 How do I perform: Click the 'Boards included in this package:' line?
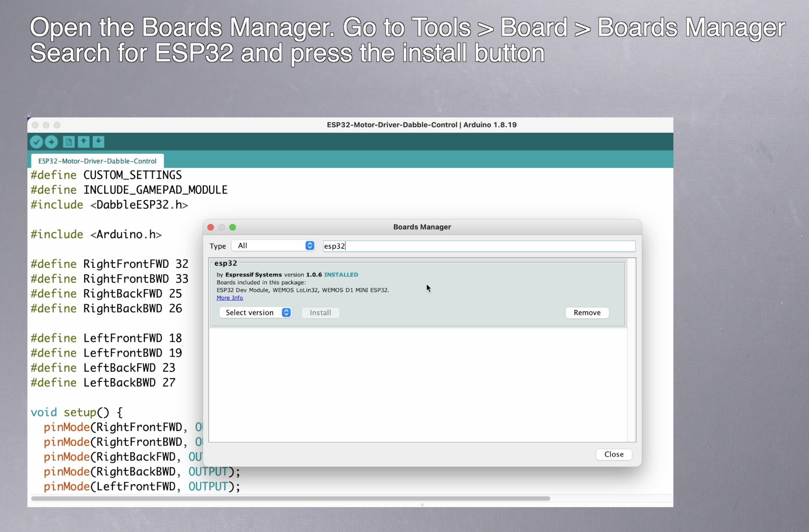[x=261, y=283]
